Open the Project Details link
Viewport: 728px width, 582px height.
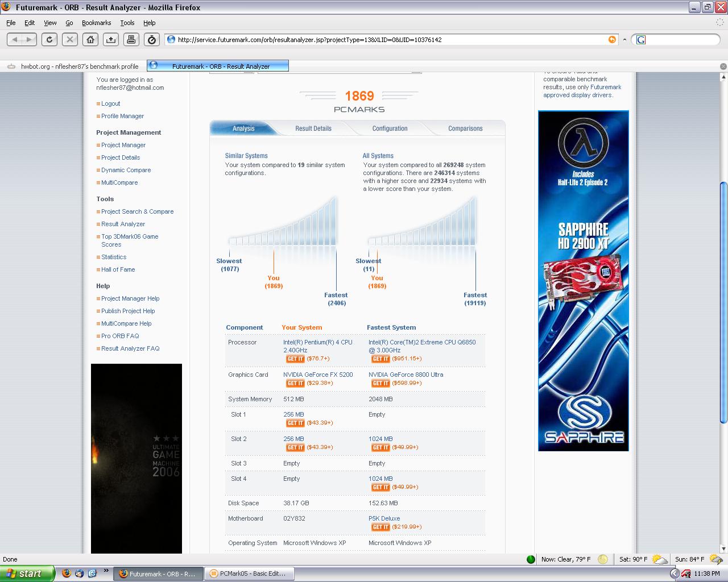tap(121, 157)
